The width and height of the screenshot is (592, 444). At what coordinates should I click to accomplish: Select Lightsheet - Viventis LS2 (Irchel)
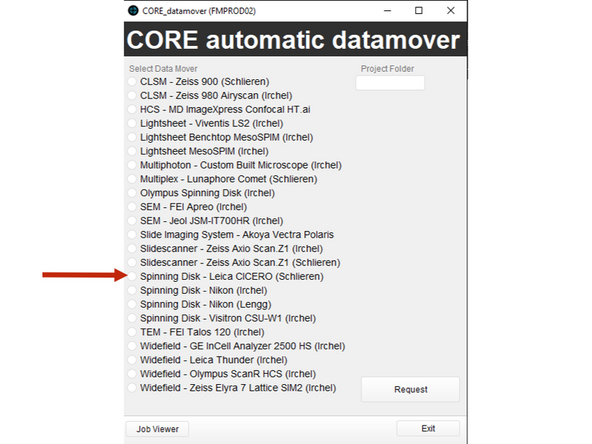pos(132,123)
